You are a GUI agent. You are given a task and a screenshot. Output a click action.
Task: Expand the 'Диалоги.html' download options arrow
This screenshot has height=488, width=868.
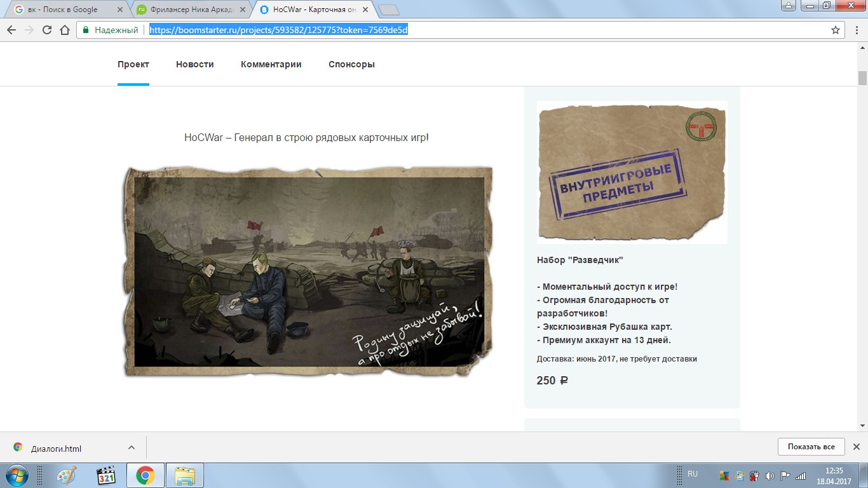click(132, 448)
